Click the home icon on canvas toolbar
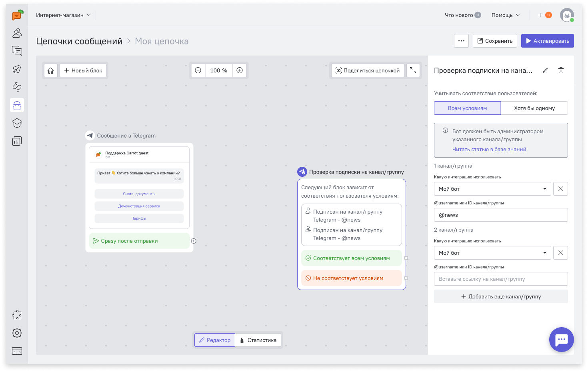Screen dimensions: 588x372 click(51, 70)
